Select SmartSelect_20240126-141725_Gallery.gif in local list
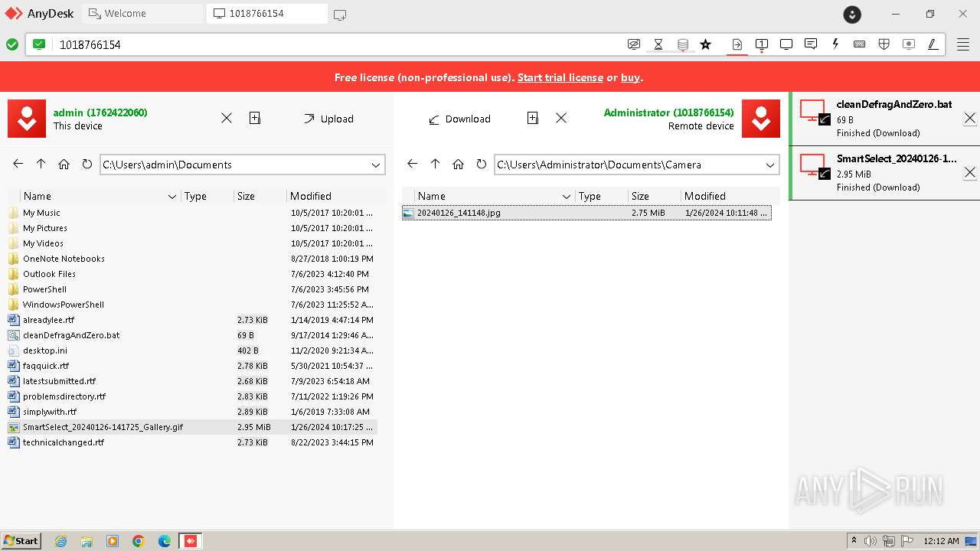This screenshot has height=551, width=980. (192, 427)
